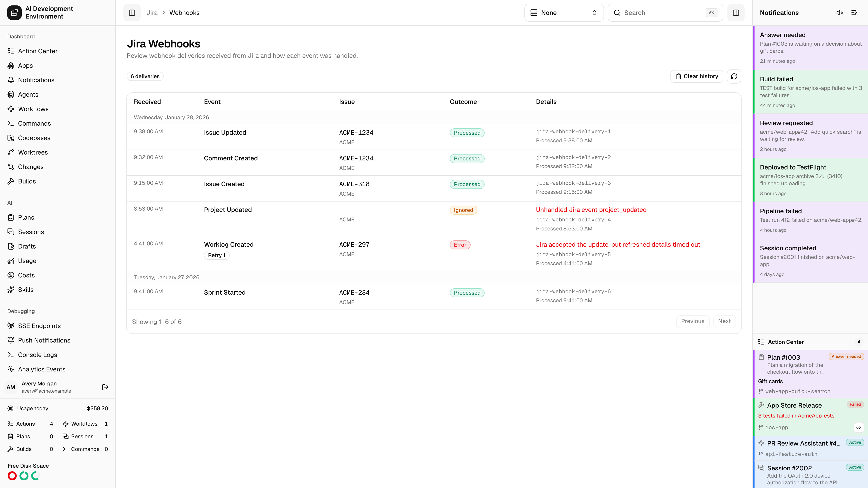The image size is (868, 488).
Task: Mark App Store Release as read
Action: click(x=859, y=427)
